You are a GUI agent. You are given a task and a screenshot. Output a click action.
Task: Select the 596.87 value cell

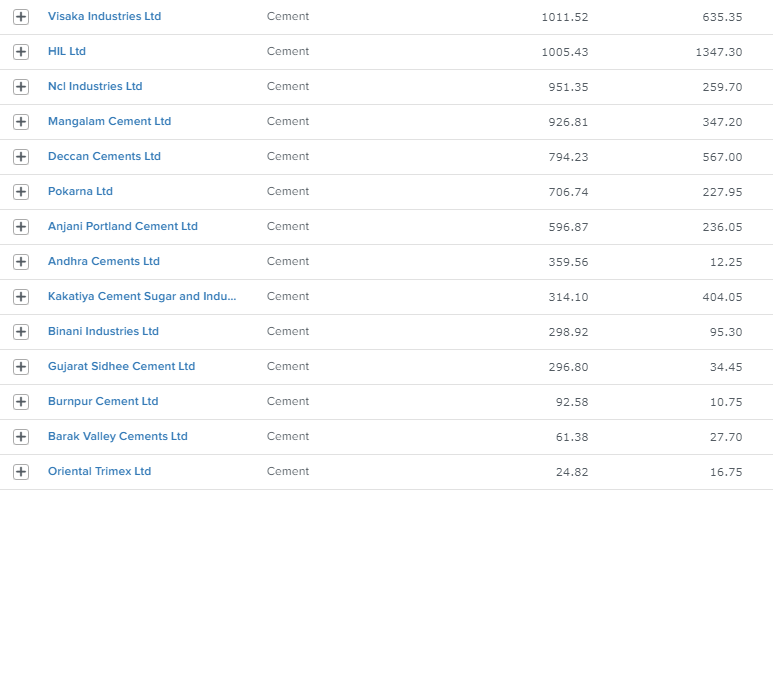coord(568,227)
